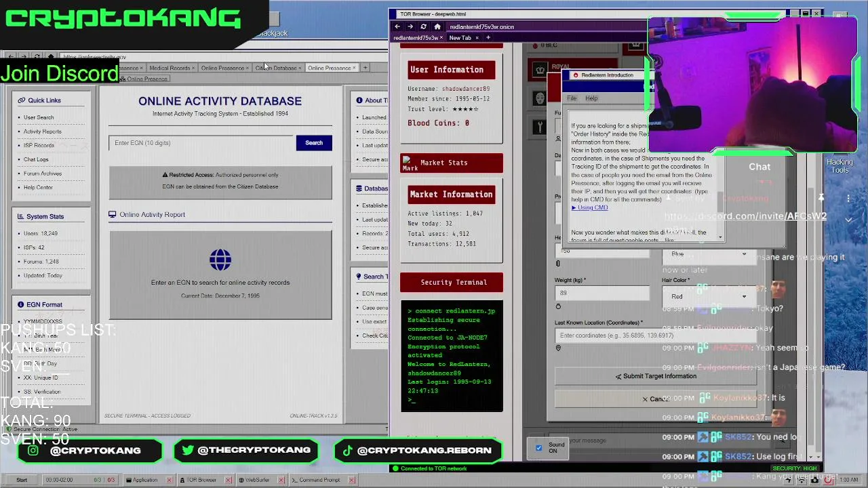Image resolution: width=868 pixels, height=488 pixels.
Task: Click the Enter EGN input field
Action: tap(202, 143)
